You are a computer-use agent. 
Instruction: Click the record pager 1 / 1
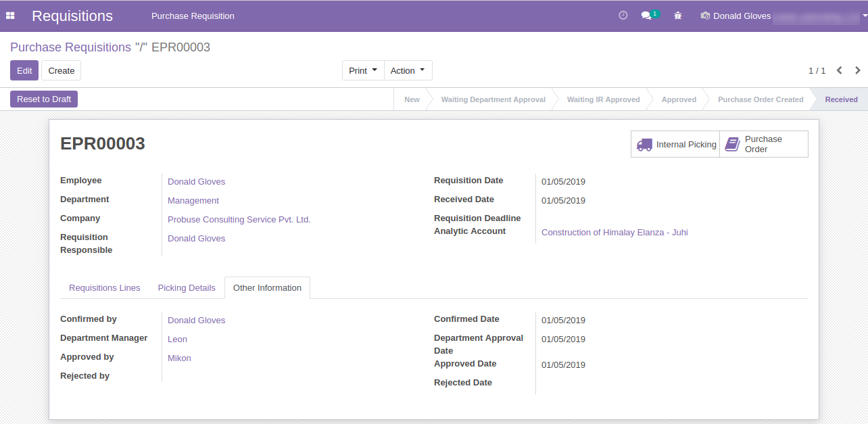click(x=817, y=70)
